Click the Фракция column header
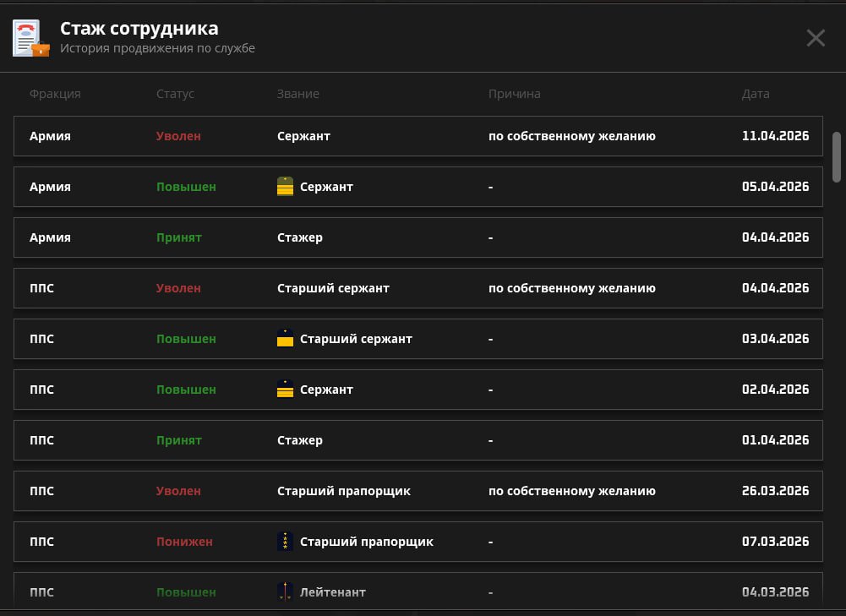Viewport: 846px width, 616px height. (x=55, y=94)
